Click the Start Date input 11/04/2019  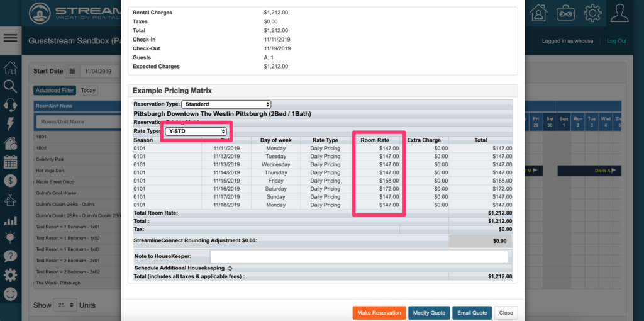pos(100,71)
